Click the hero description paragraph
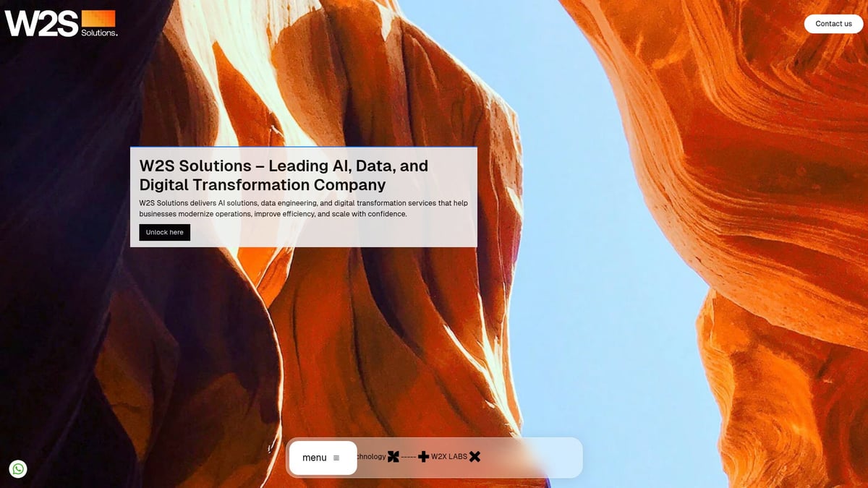The width and height of the screenshot is (868, 488). 302,208
